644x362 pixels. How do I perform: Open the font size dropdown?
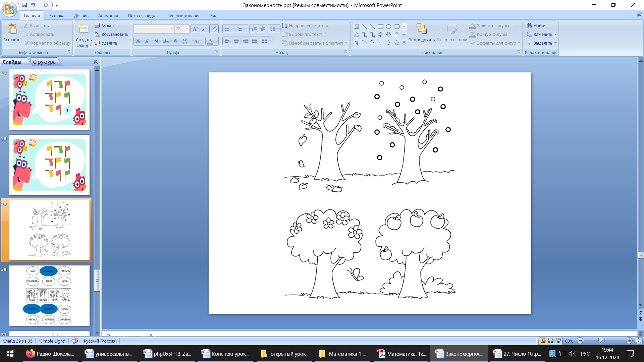coord(187,29)
